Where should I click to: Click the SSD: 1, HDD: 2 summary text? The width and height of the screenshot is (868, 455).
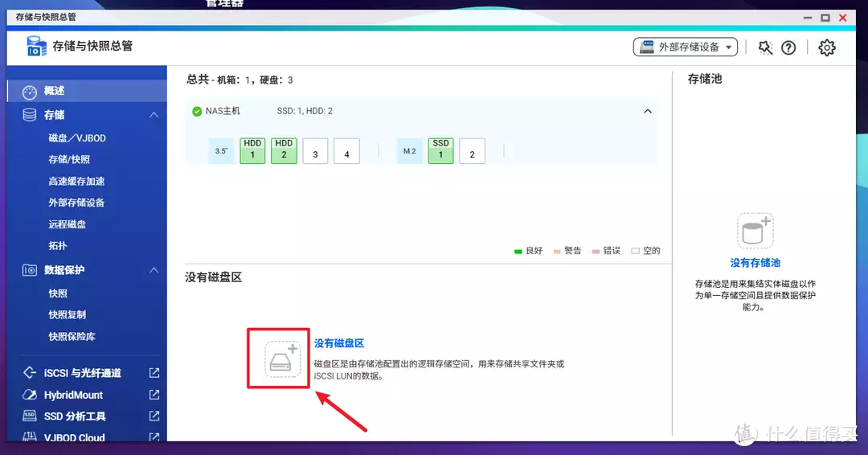coord(305,111)
